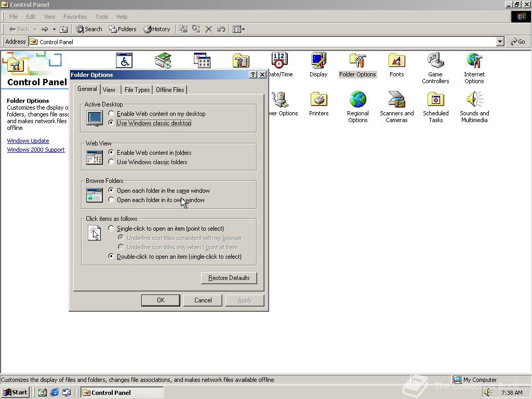The height and width of the screenshot is (399, 532).
Task: Open Scanners and Cameras
Action: [x=396, y=107]
